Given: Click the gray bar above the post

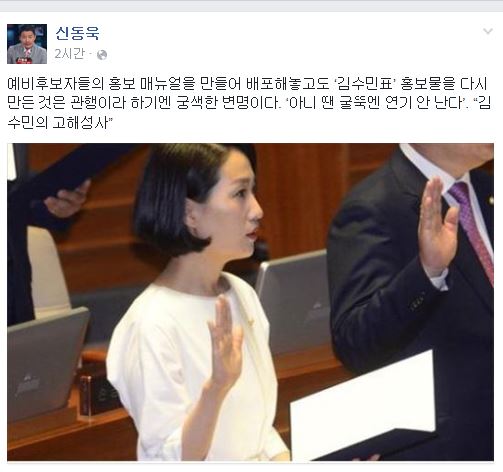Looking at the screenshot, I should click(251, 6).
